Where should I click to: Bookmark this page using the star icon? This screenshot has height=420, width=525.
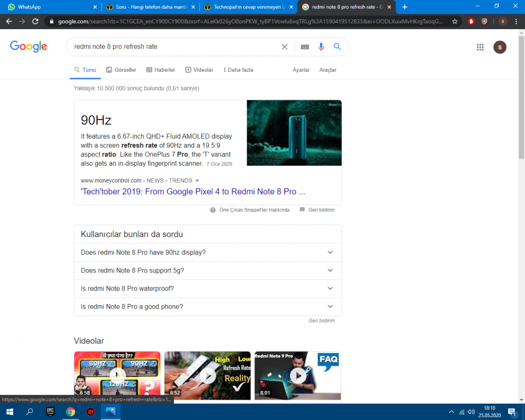pos(455,21)
